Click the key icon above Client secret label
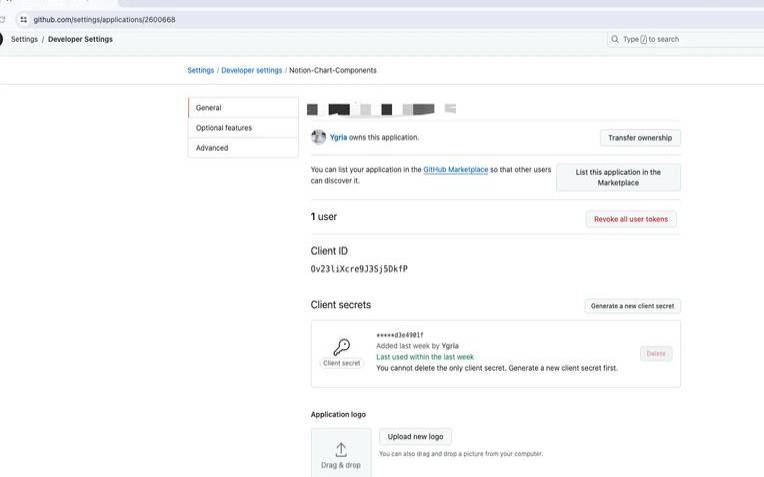Screen dimensions: 764x477 341,346
